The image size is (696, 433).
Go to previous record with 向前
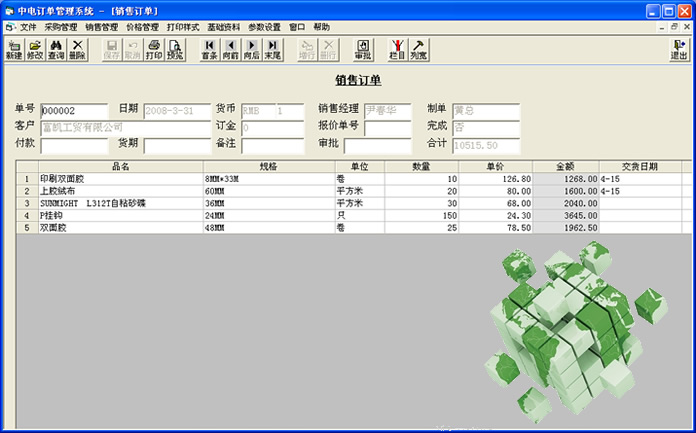[230, 49]
